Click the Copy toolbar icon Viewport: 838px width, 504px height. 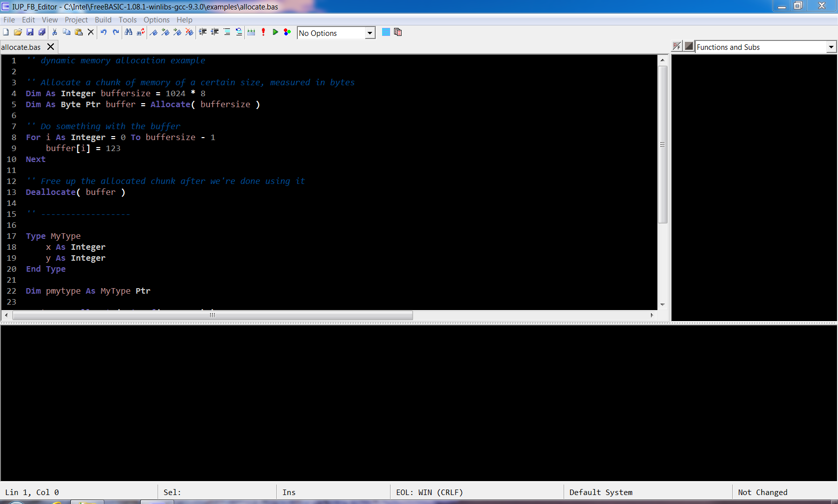pyautogui.click(x=66, y=32)
